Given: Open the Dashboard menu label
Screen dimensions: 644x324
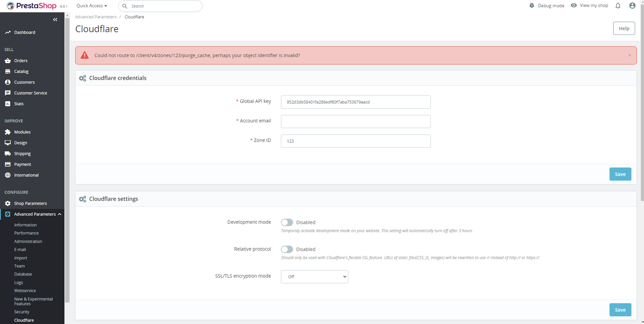Looking at the screenshot, I should [x=25, y=32].
